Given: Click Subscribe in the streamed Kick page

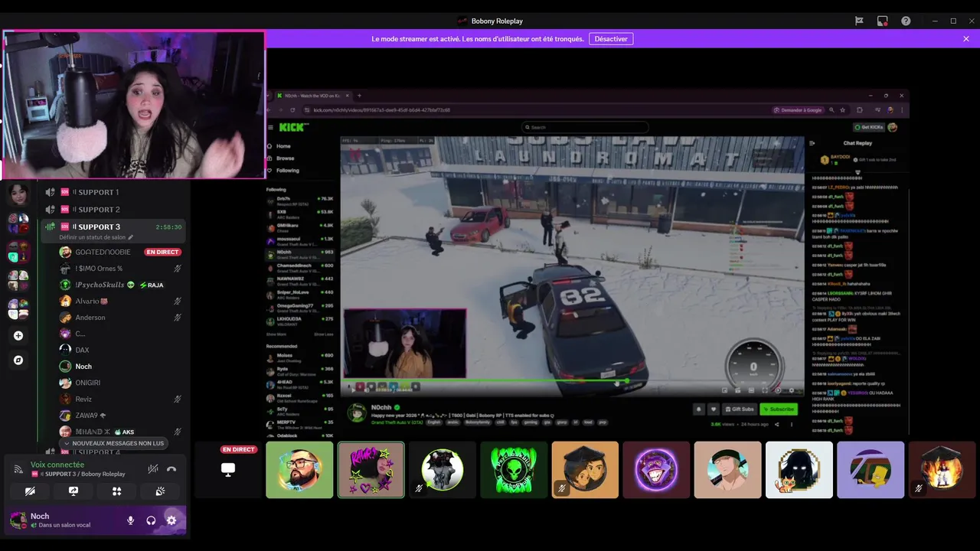Looking at the screenshot, I should pos(779,409).
